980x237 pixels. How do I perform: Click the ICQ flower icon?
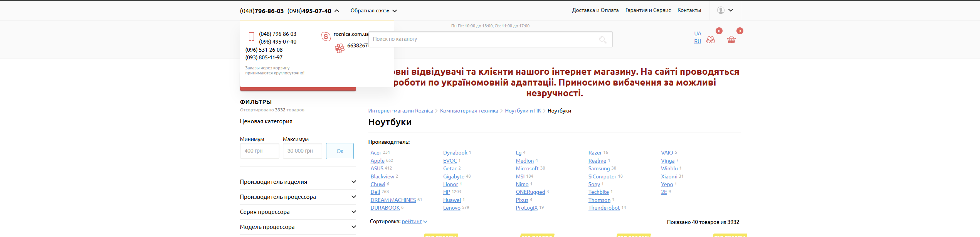(x=340, y=48)
